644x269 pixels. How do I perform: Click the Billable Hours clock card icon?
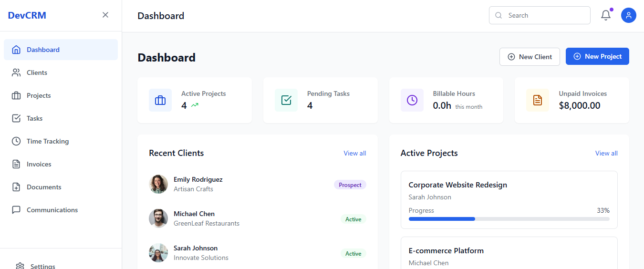(x=412, y=100)
